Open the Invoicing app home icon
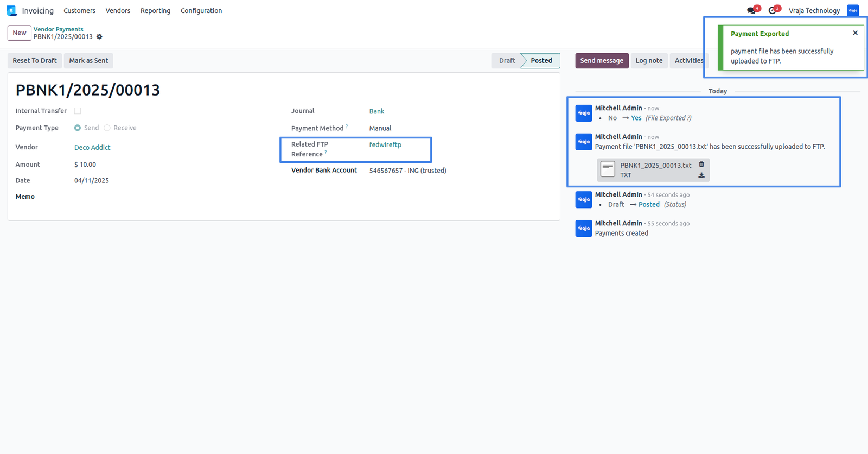 12,11
